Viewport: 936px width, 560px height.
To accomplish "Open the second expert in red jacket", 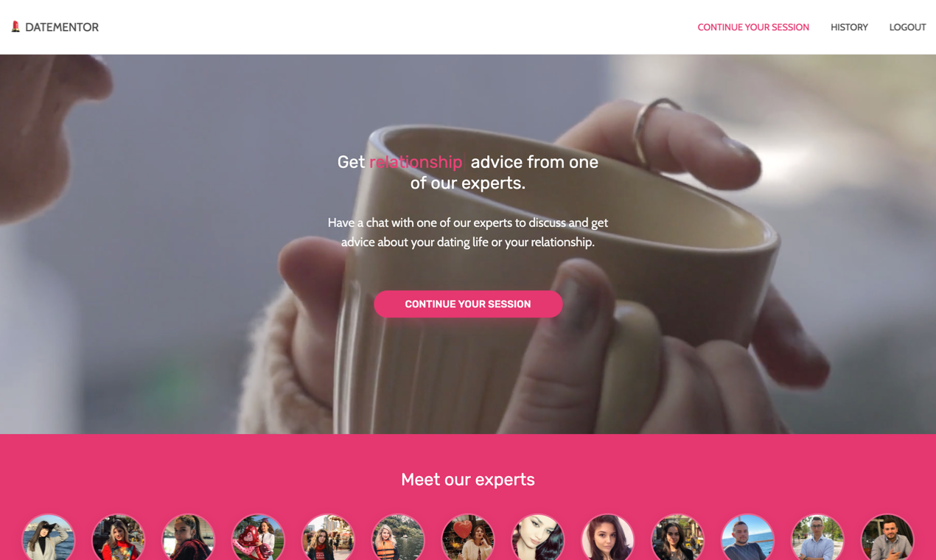I will point(119,538).
